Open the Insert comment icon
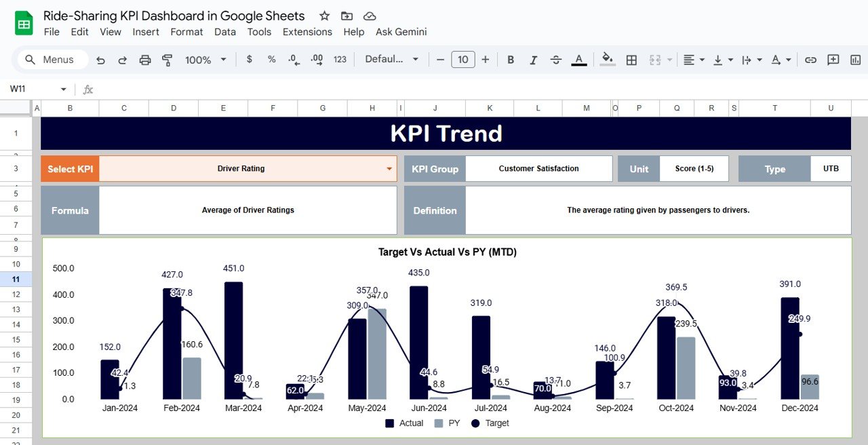868x445 pixels. coord(833,60)
